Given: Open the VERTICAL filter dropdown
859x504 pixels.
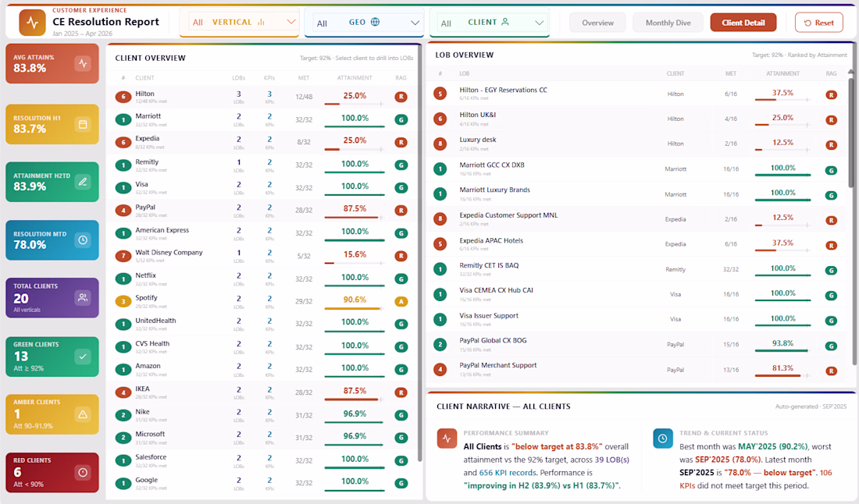Looking at the screenshot, I should coord(240,23).
